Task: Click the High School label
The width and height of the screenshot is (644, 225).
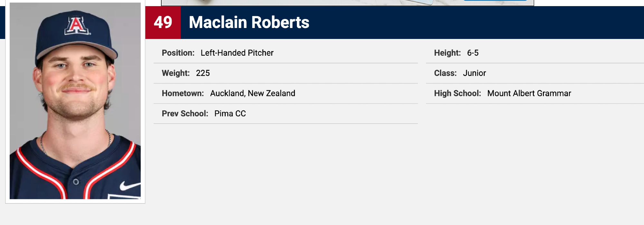Action: (457, 93)
